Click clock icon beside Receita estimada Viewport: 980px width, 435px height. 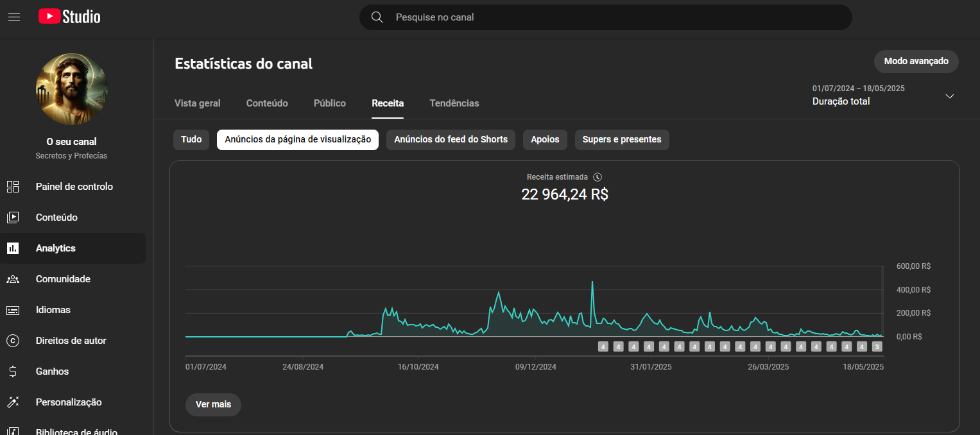pos(597,177)
